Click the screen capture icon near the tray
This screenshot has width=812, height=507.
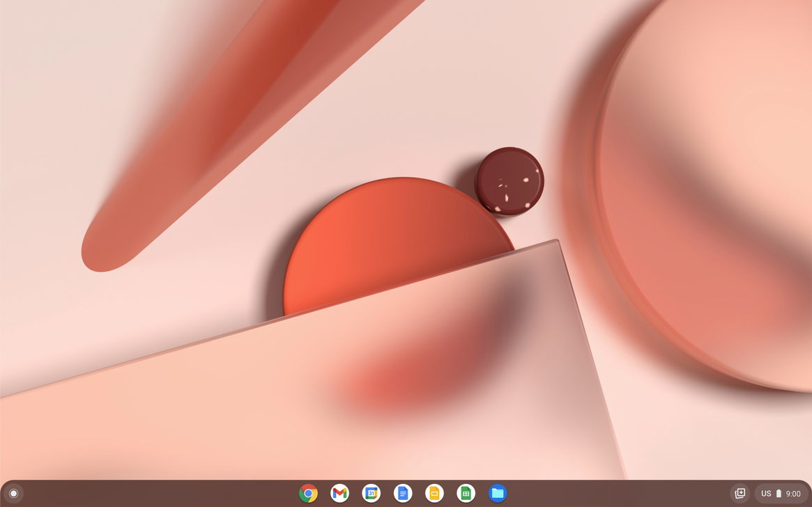point(739,493)
